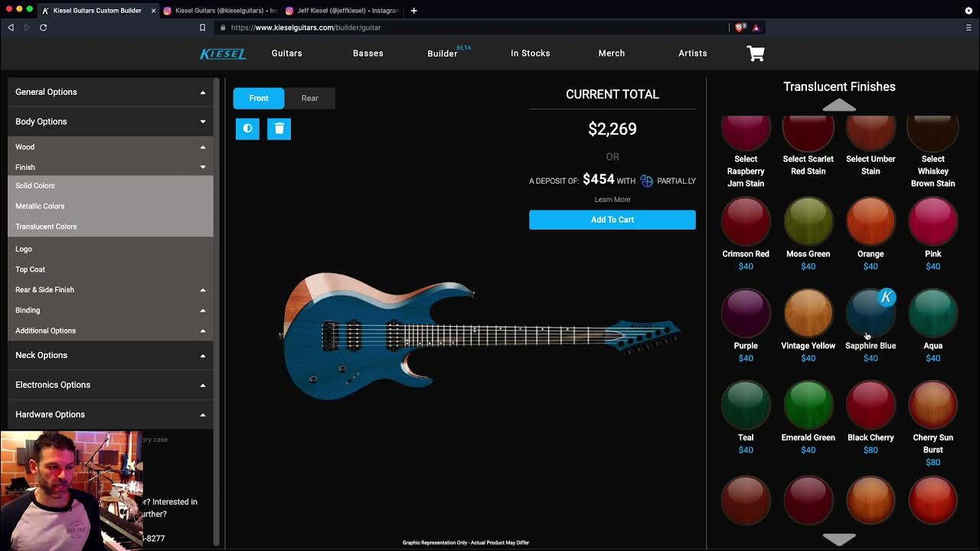Click the trash delete icon button
The height and width of the screenshot is (551, 980).
[x=279, y=129]
